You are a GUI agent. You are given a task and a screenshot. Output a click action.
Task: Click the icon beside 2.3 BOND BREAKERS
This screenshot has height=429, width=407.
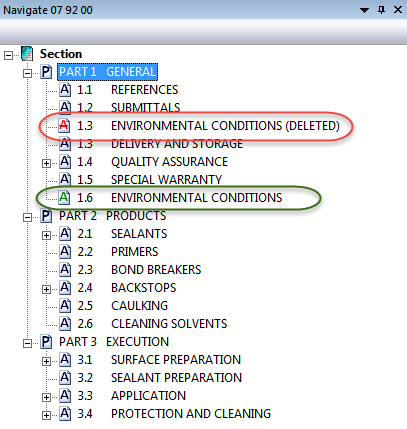65,270
